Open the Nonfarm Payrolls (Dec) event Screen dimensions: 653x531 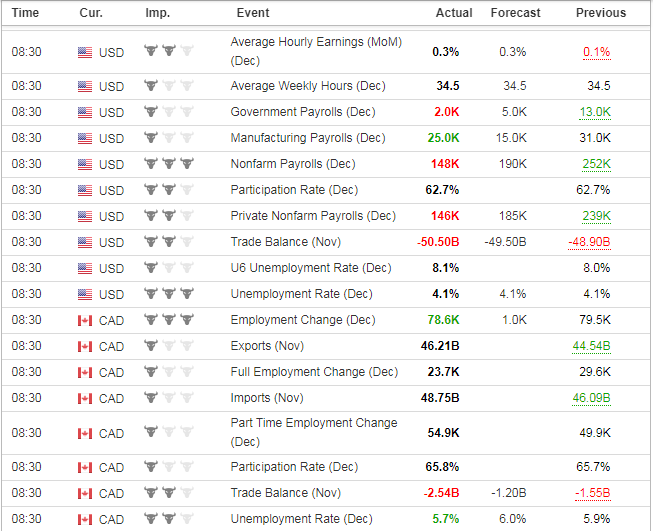point(292,164)
